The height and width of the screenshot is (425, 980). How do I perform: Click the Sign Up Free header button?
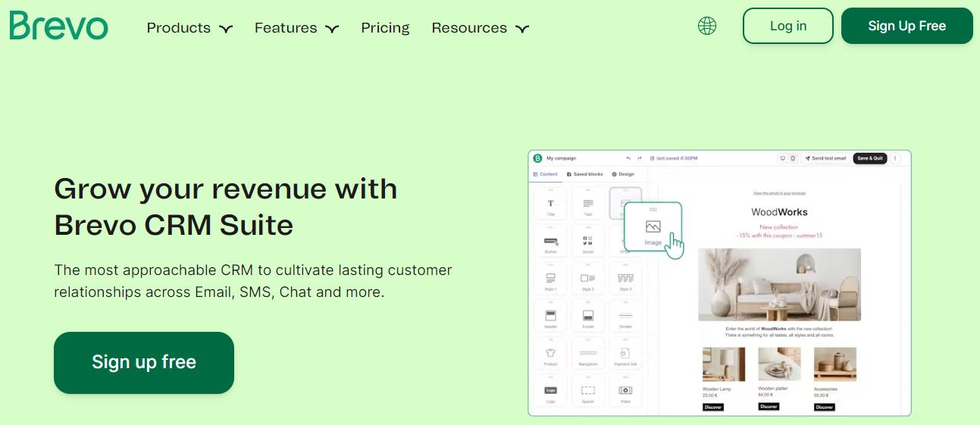pos(907,26)
